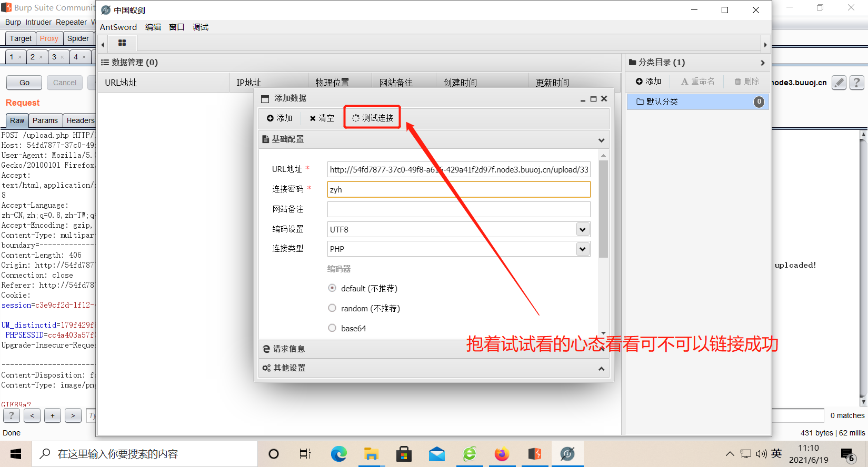Open Burp Suite Intruder menu
This screenshot has width=868, height=467.
pos(38,22)
